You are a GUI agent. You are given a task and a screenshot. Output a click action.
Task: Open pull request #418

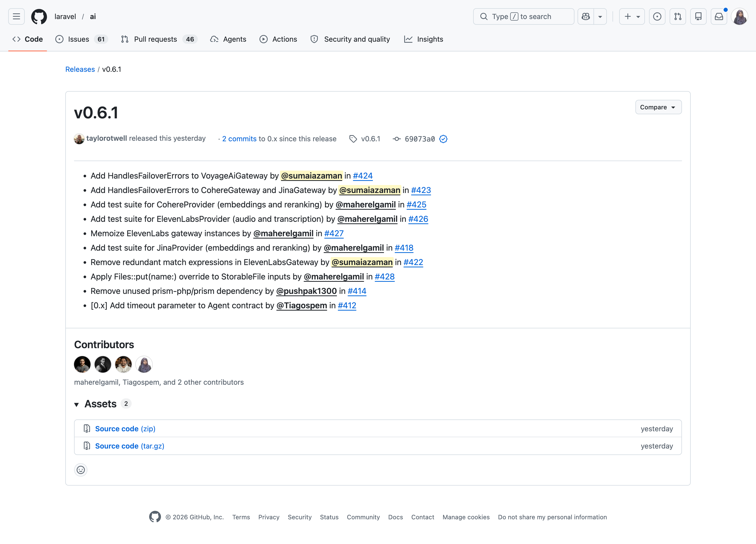(x=404, y=248)
